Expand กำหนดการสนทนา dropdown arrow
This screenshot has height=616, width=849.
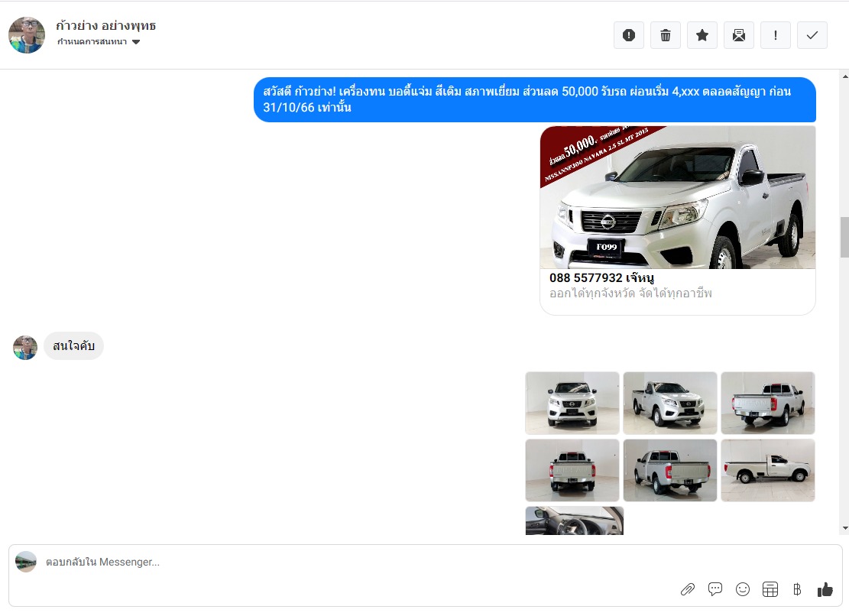pyautogui.click(x=136, y=42)
